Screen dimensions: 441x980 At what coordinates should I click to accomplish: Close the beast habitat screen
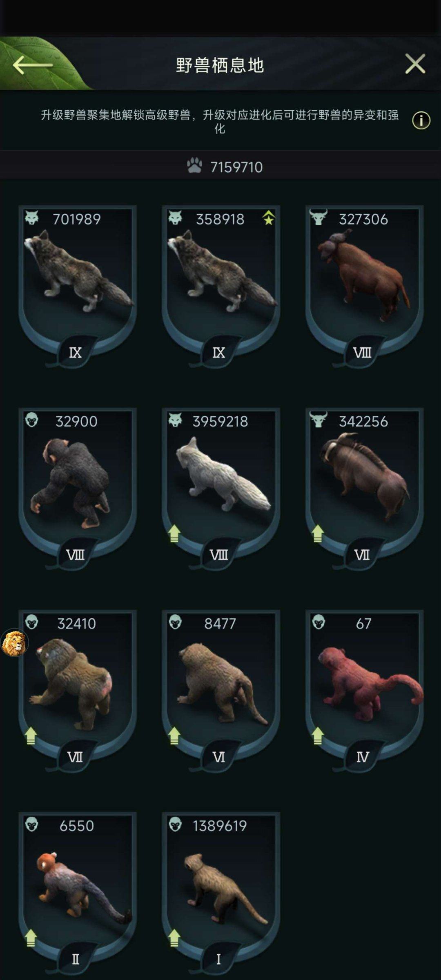coord(415,64)
